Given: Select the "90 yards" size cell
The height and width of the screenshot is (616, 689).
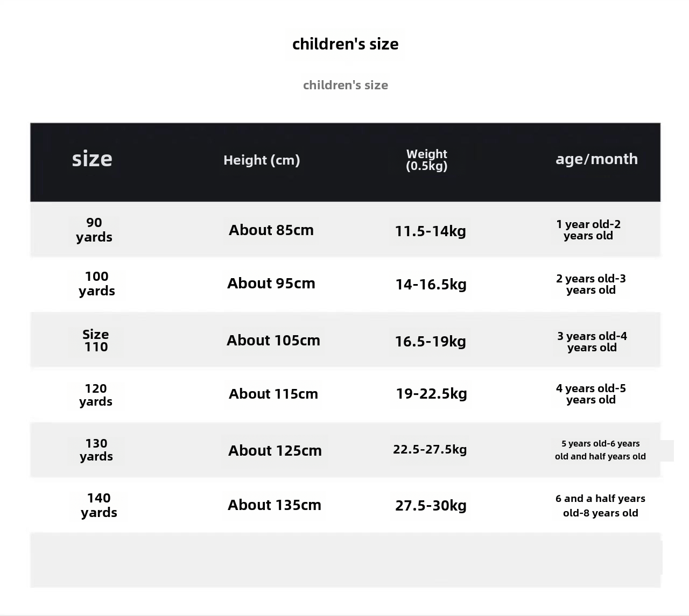Looking at the screenshot, I should click(x=94, y=230).
